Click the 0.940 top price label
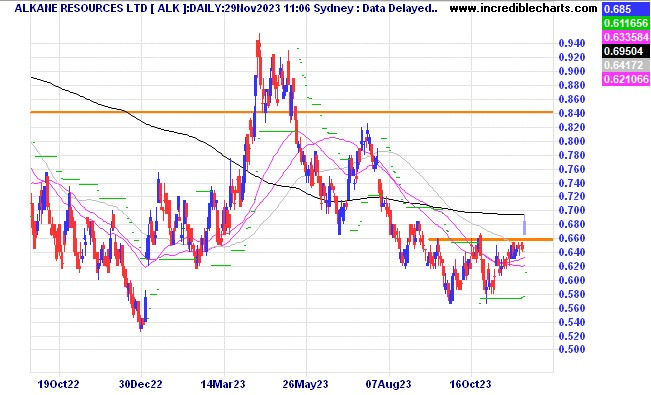 click(x=571, y=43)
